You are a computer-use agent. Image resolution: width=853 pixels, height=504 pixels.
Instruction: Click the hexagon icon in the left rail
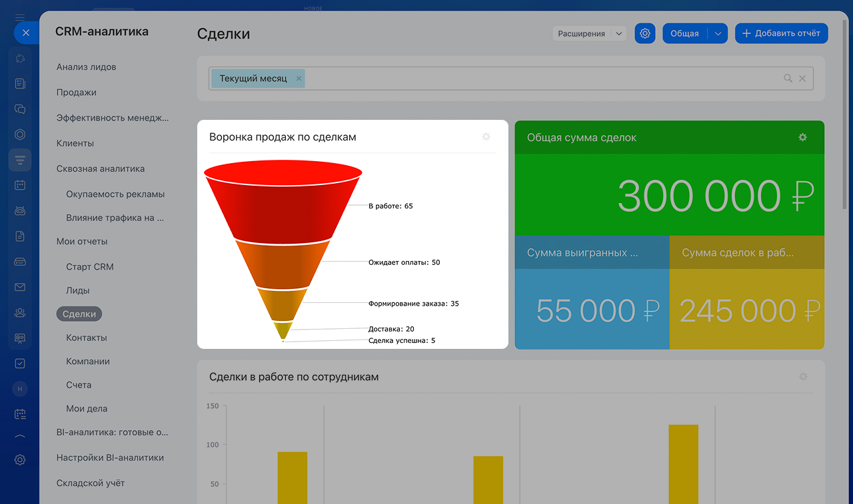tap(20, 134)
